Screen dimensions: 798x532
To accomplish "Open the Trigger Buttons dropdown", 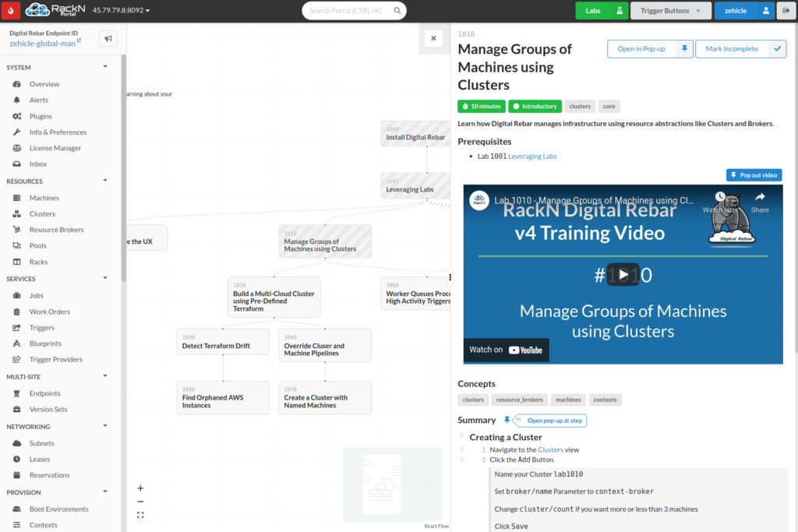I will 670,11.
